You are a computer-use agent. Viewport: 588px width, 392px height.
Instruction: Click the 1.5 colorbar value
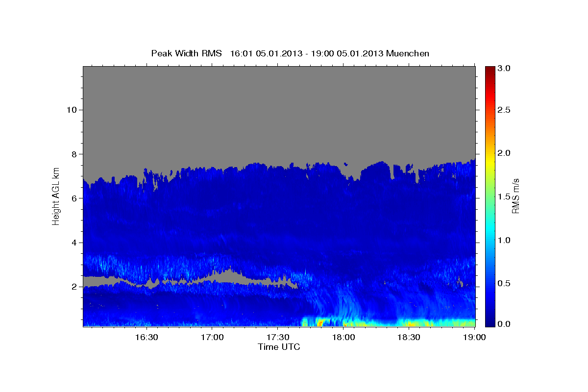(505, 196)
